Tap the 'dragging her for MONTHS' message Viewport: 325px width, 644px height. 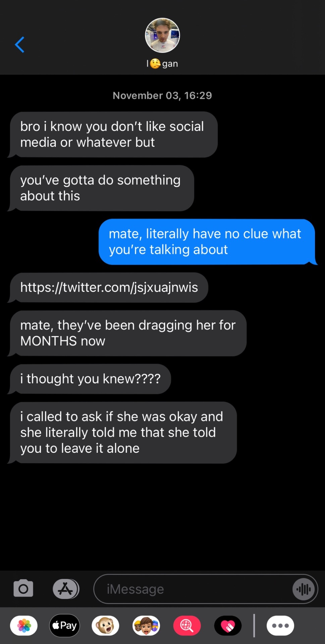tap(128, 333)
